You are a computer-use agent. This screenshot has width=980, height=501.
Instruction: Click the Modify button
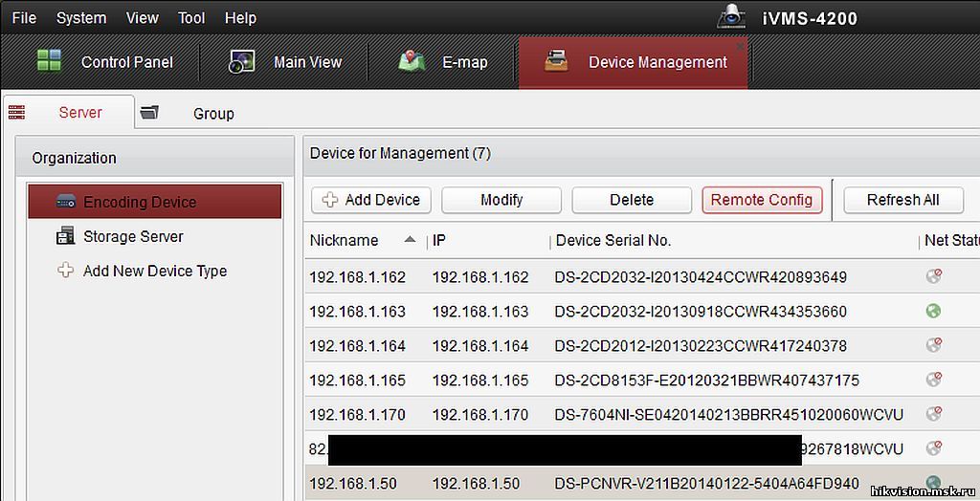(x=501, y=200)
